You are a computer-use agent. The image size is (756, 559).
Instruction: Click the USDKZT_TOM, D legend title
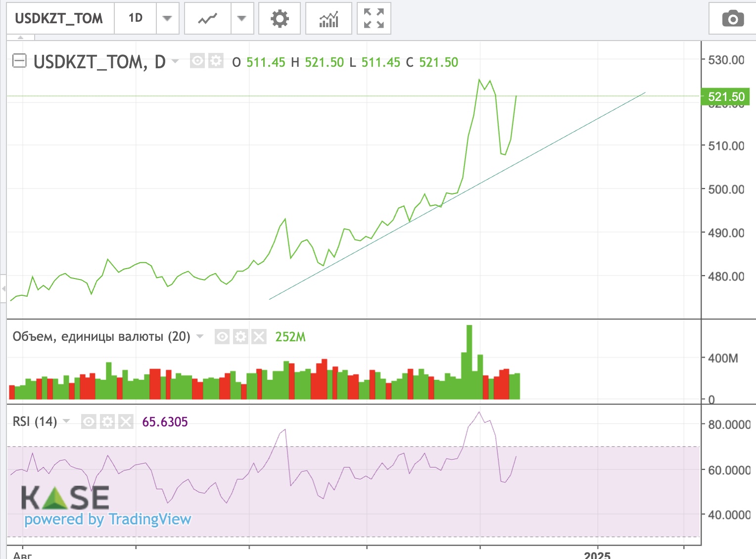[99, 62]
